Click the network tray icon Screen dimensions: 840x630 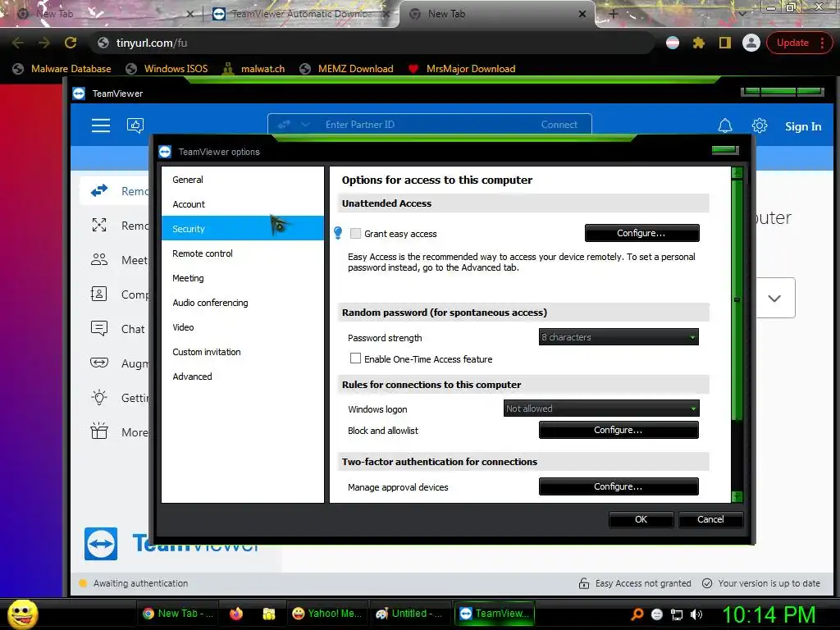(677, 614)
